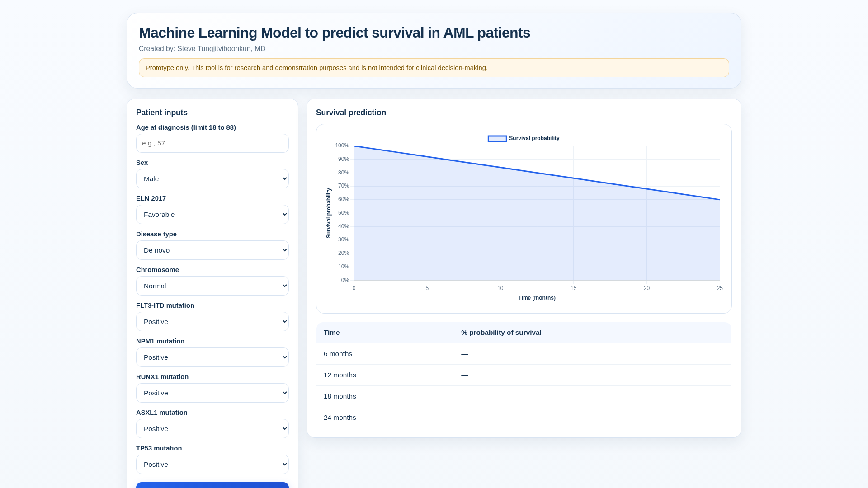Select the 6 months table row
The height and width of the screenshot is (488, 868).
click(524, 354)
